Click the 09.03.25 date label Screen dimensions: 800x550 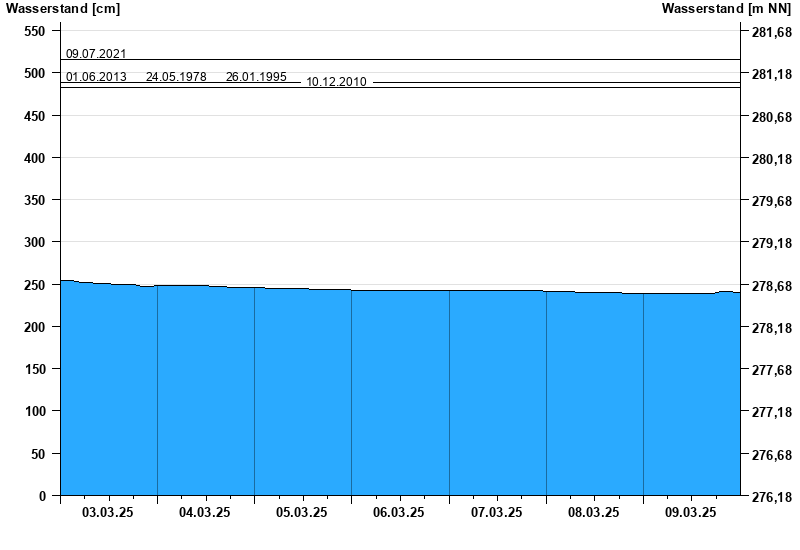click(x=691, y=513)
